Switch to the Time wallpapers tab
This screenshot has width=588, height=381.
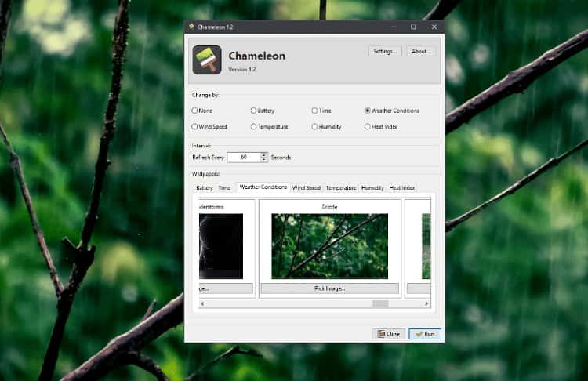[x=224, y=188]
